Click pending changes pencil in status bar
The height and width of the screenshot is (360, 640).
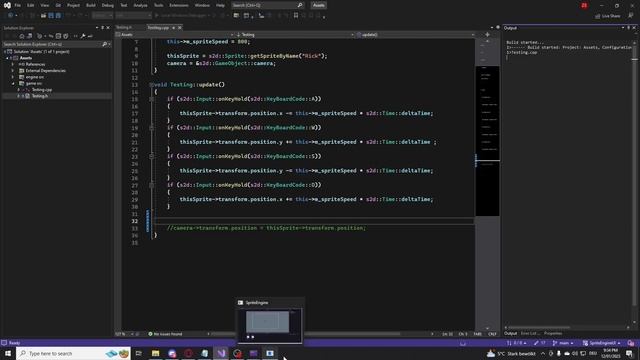[540, 343]
